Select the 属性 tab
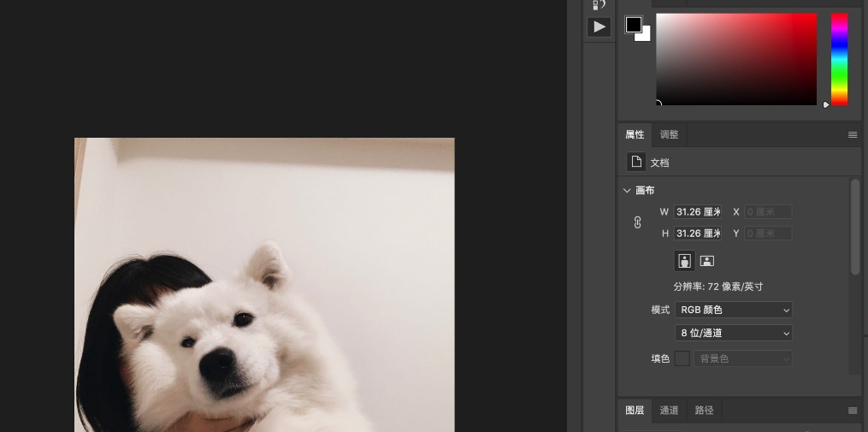The image size is (868, 432). (x=635, y=135)
